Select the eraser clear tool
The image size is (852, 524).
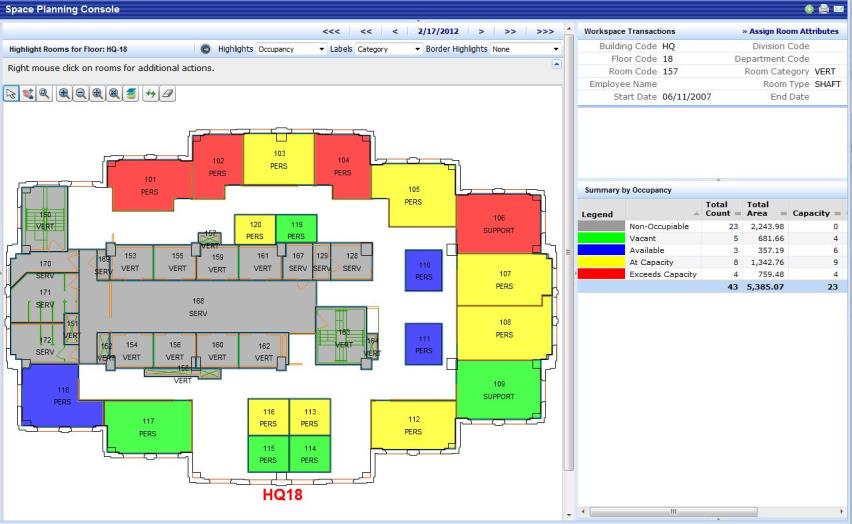tap(167, 92)
